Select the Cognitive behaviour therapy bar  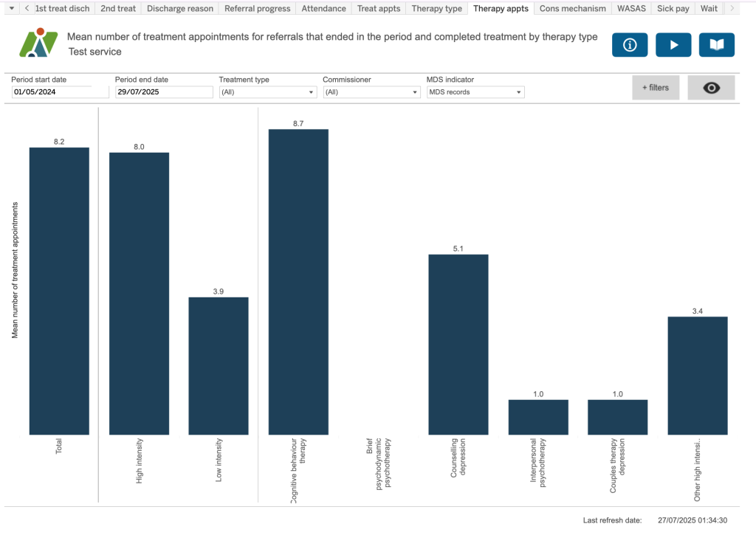[x=298, y=281]
